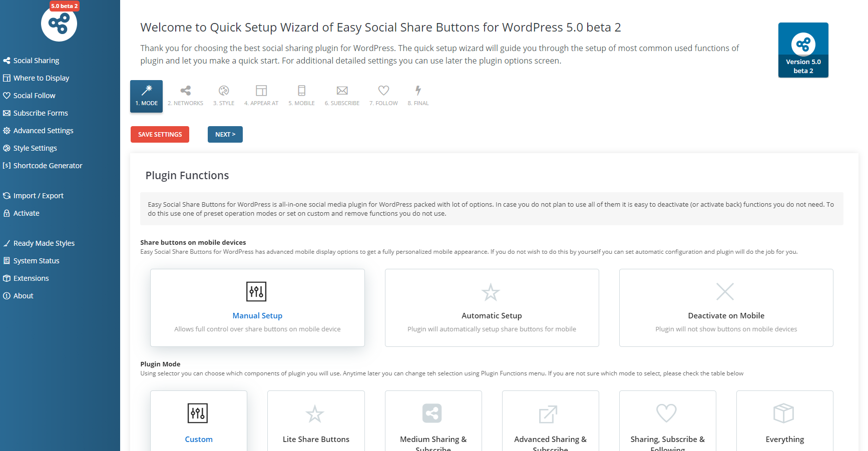Select Deactivate on Mobile option

tap(726, 308)
